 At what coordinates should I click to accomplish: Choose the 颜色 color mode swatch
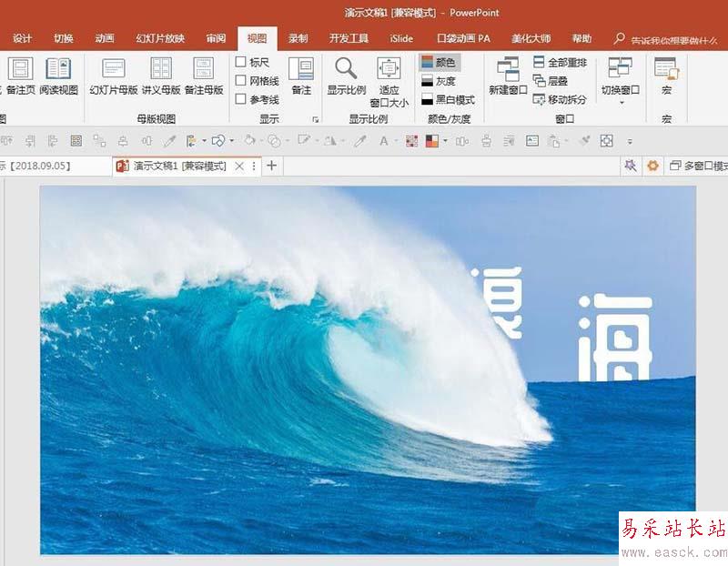tap(439, 62)
